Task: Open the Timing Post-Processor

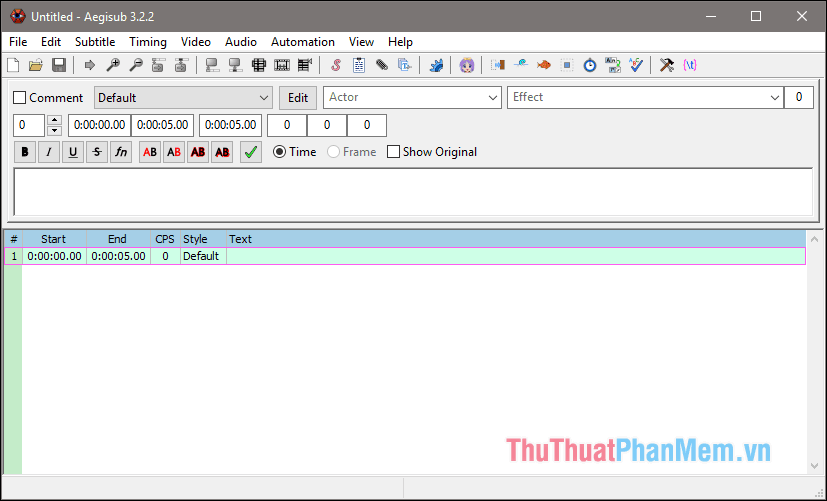Action: 590,65
